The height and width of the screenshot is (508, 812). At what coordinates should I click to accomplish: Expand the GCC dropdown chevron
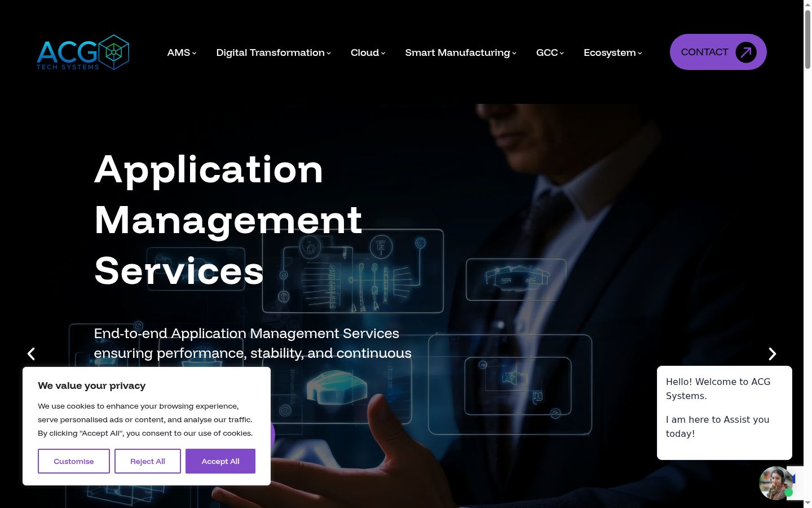(x=562, y=53)
